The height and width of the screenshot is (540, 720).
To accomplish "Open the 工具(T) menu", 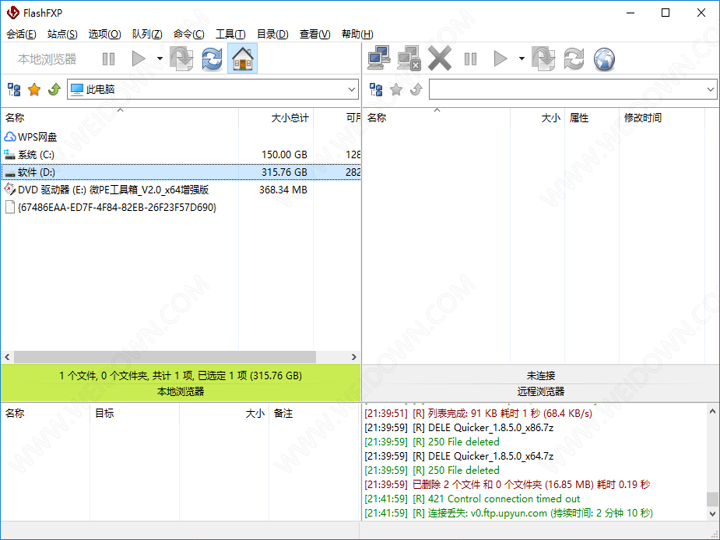I will (x=231, y=34).
